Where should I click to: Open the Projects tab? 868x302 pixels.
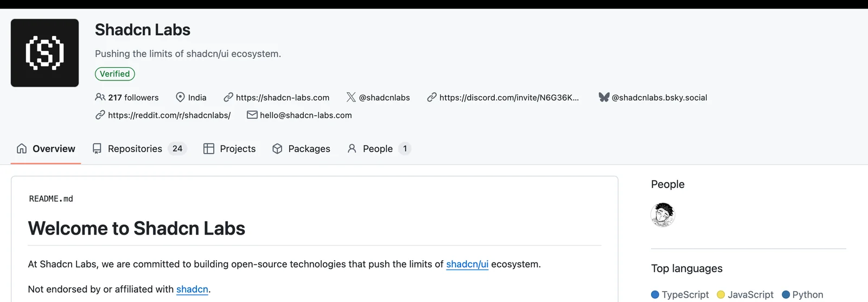(229, 148)
